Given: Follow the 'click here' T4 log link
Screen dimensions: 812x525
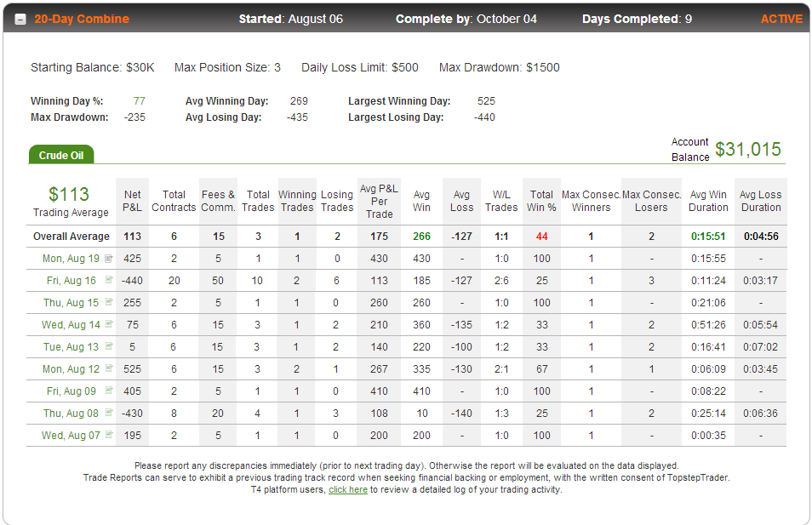Looking at the screenshot, I should coord(348,490).
